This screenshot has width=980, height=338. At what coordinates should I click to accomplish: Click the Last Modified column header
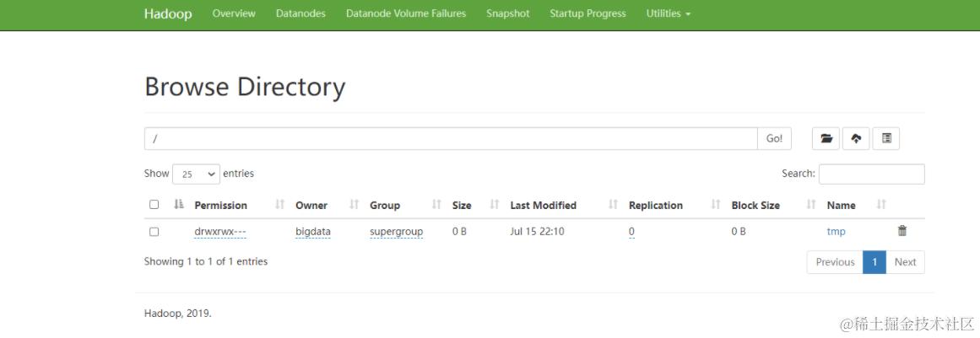(x=543, y=205)
